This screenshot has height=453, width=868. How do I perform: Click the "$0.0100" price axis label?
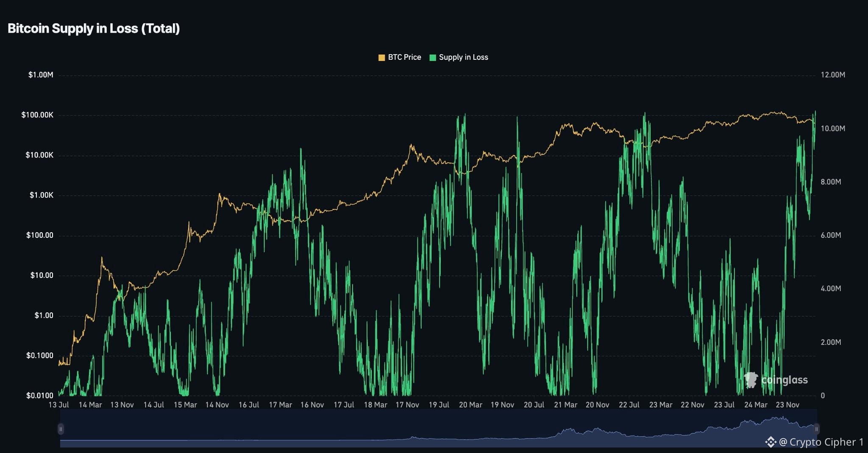click(40, 396)
